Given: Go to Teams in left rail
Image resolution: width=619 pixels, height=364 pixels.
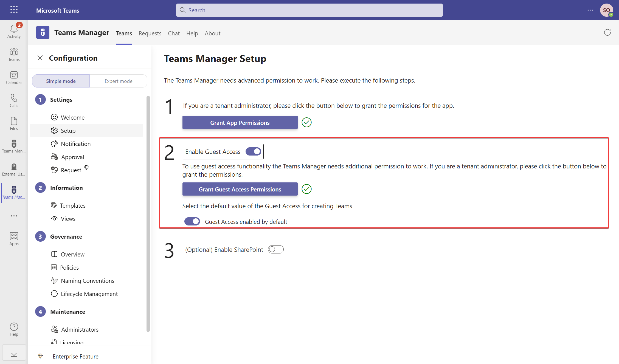Looking at the screenshot, I should click(14, 55).
